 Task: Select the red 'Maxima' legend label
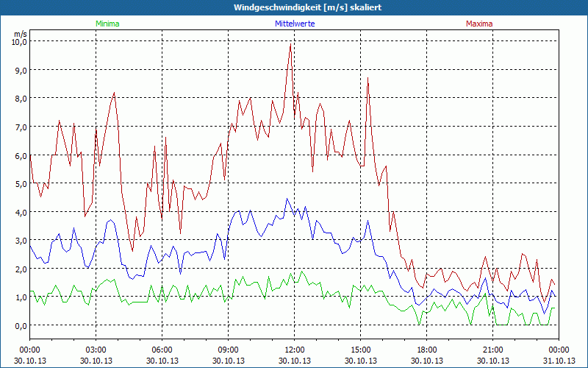479,24
